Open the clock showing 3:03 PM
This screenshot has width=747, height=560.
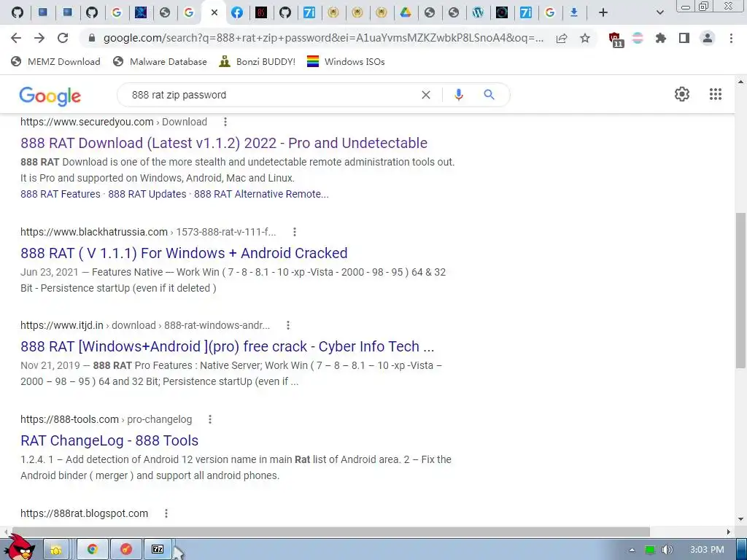tap(707, 550)
